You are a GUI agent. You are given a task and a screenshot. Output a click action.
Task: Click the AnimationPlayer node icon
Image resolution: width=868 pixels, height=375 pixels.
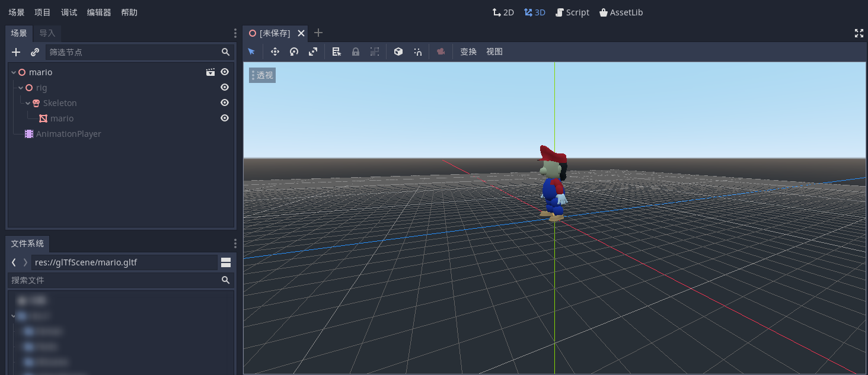[29, 134]
